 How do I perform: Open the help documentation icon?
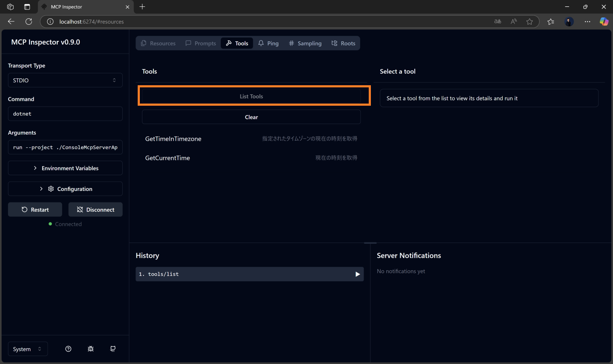coord(68,349)
